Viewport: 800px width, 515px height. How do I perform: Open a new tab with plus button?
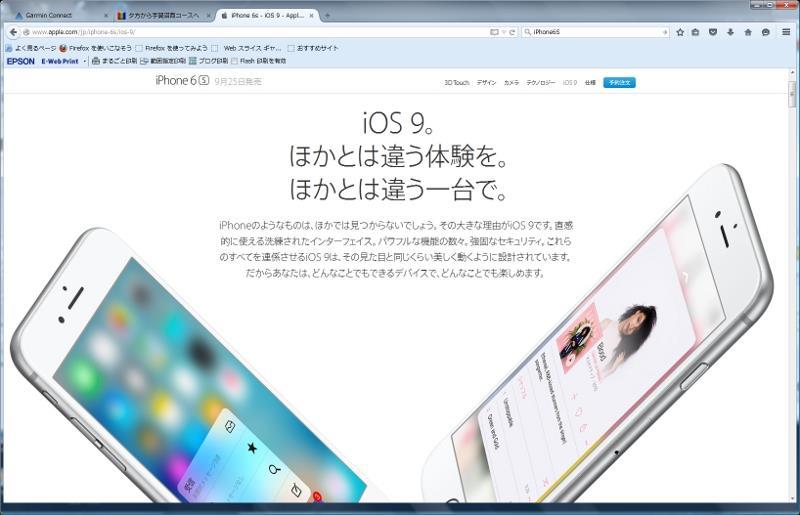[x=327, y=16]
